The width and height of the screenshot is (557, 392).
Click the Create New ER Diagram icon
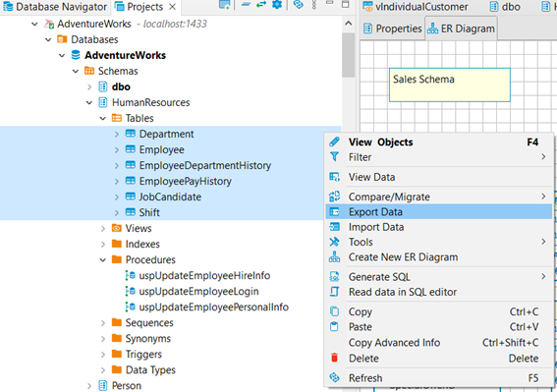[x=334, y=257]
